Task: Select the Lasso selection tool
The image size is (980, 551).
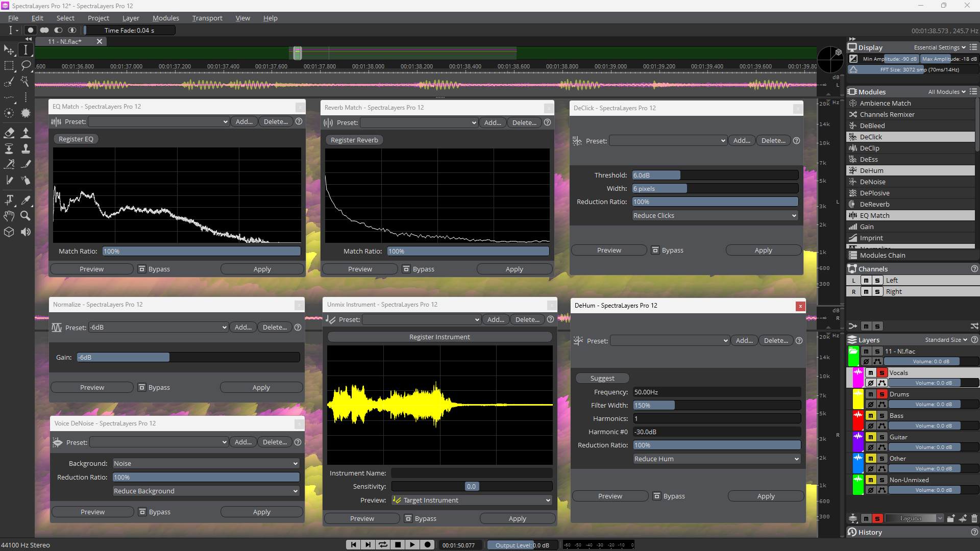Action: (26, 65)
